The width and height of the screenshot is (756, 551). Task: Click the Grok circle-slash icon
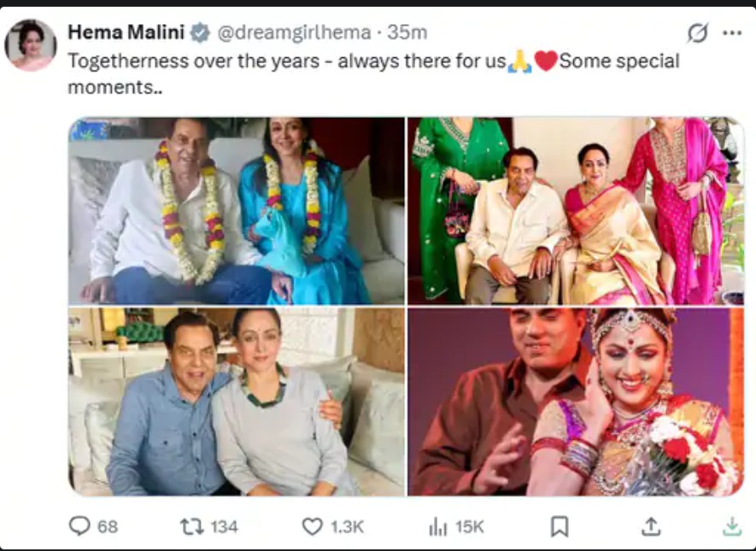click(698, 32)
